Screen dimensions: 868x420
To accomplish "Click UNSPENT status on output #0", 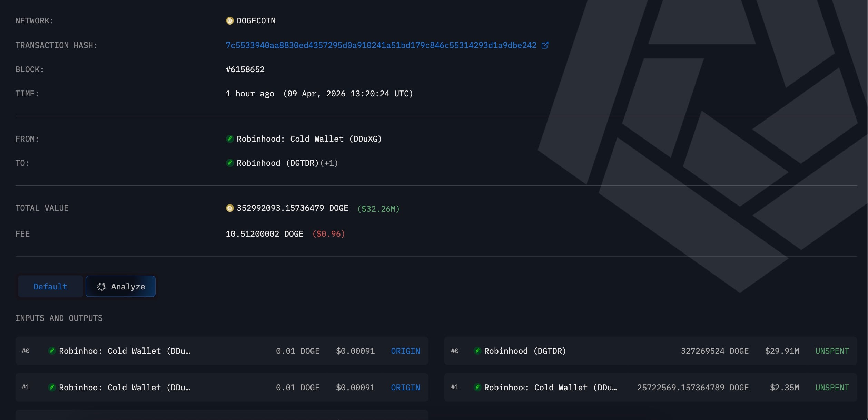I will tap(832, 351).
